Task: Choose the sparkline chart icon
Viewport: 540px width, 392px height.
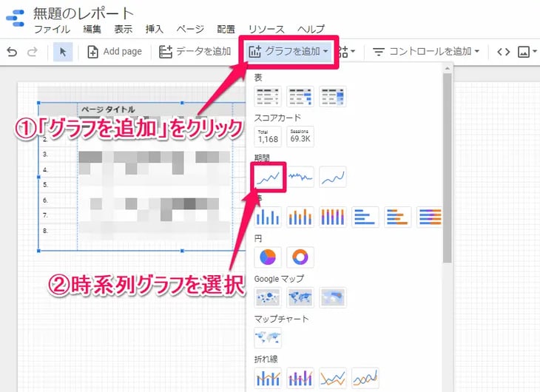Action: point(300,177)
